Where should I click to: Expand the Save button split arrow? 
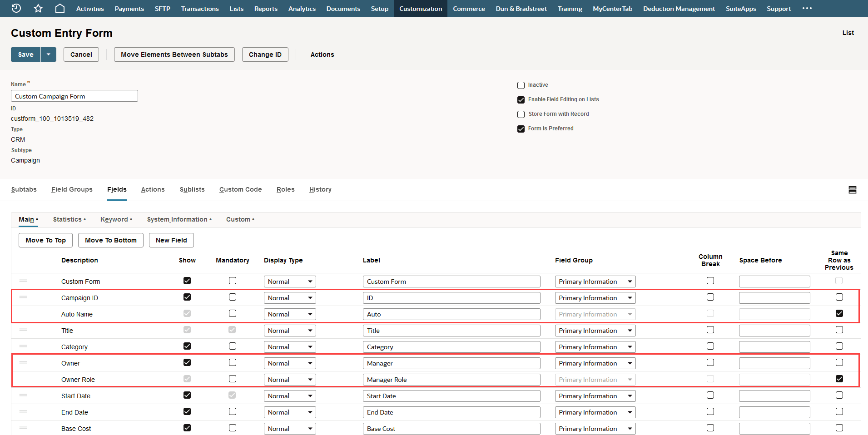point(48,54)
